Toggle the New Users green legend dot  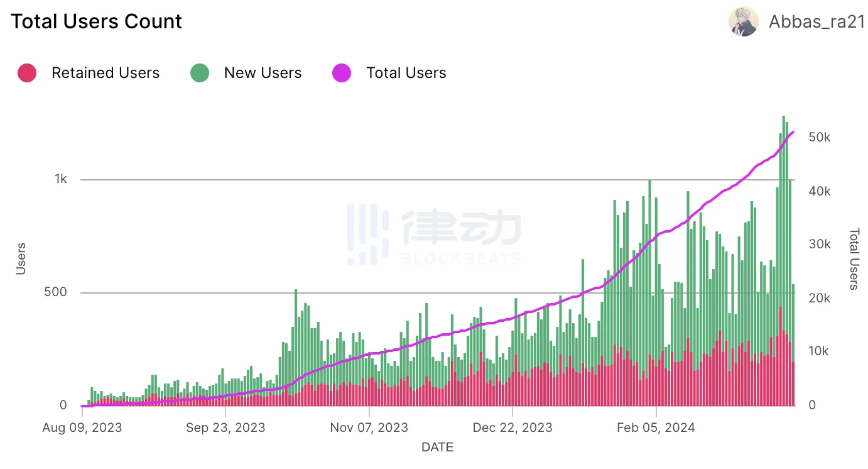point(200,73)
